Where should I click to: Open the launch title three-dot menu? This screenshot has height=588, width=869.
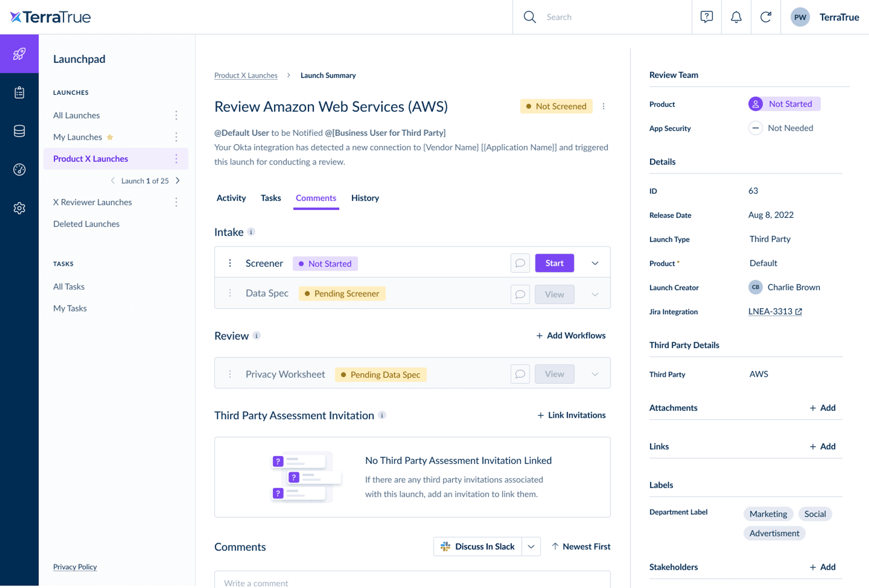point(603,107)
